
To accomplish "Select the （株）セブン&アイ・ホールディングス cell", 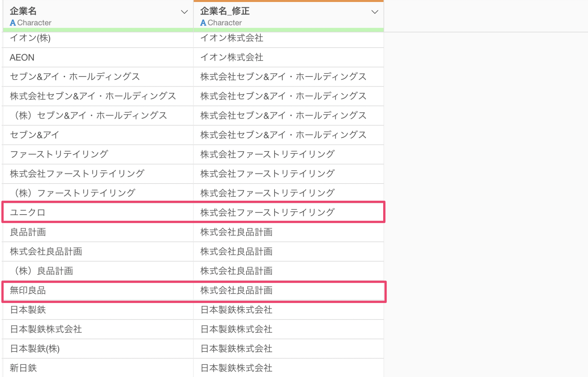I will pyautogui.click(x=89, y=115).
